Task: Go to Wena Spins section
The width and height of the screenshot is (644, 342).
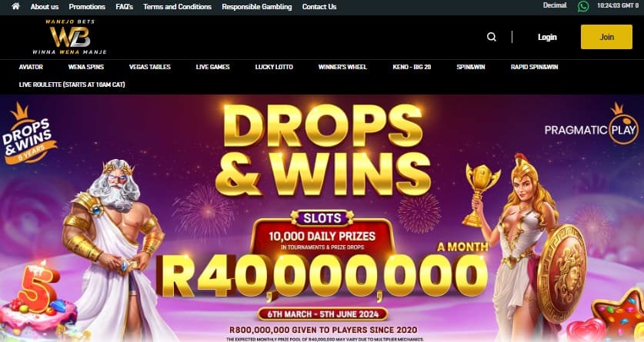Action: point(86,67)
